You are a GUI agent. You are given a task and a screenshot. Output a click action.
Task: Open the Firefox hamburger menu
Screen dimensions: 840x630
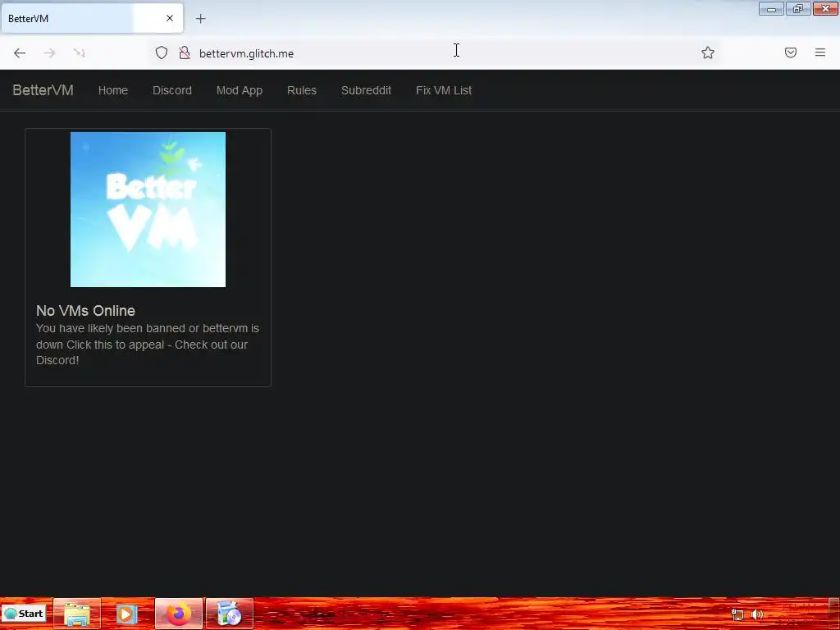pyautogui.click(x=820, y=52)
